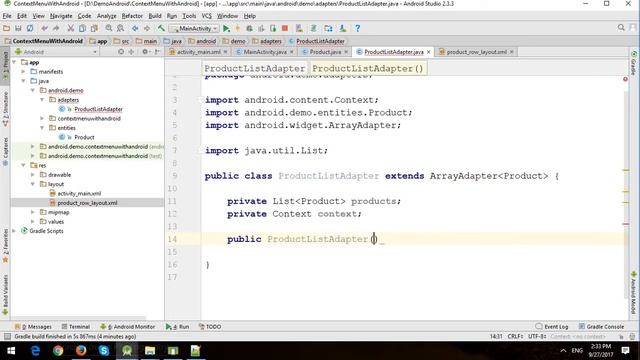The height and width of the screenshot is (360, 640).
Task: Click the project panel settings gear icon
Action: tap(145, 52)
